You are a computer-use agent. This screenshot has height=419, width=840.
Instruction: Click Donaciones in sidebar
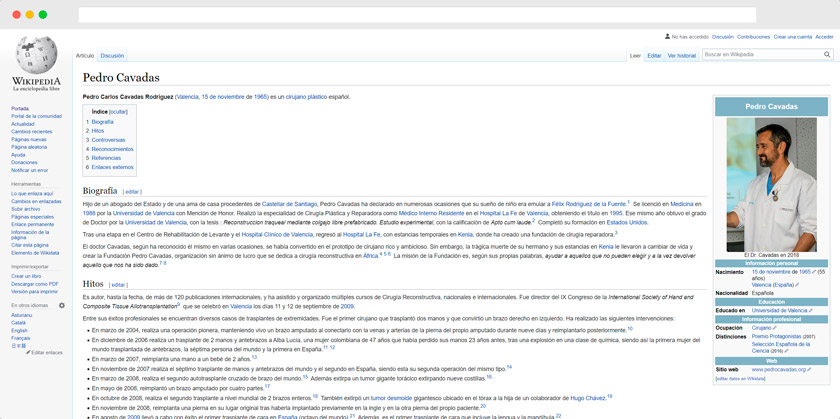[x=24, y=162]
